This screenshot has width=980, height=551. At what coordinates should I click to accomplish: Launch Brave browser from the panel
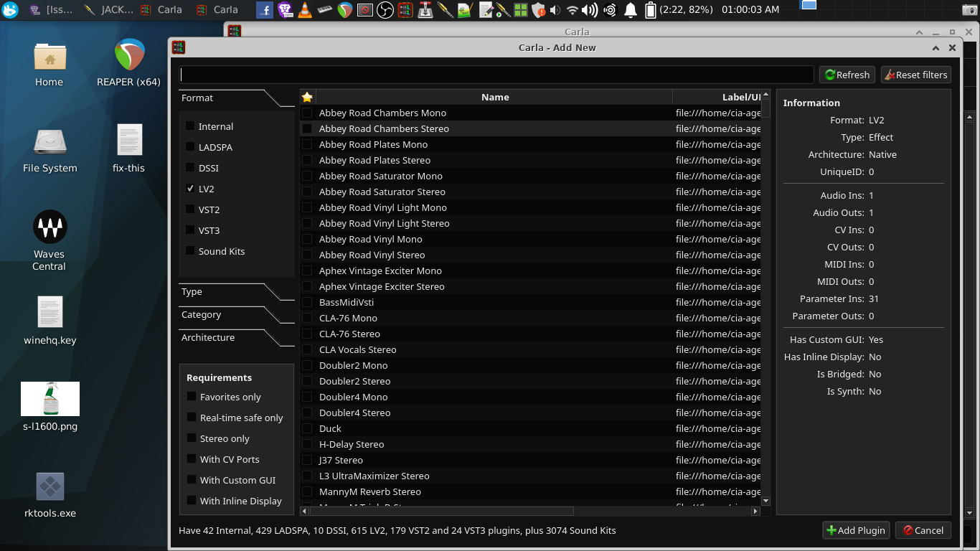coord(285,10)
